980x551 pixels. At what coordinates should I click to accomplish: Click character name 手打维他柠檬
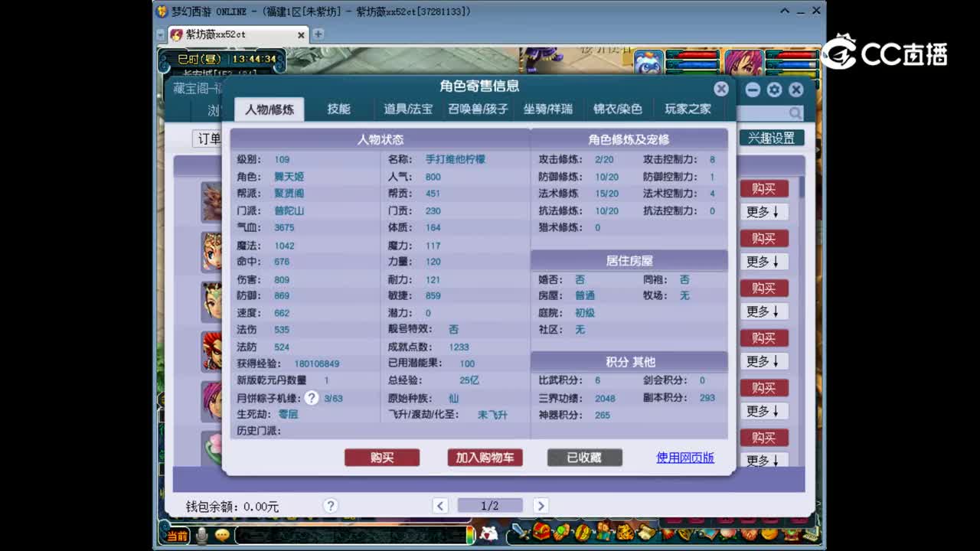pos(456,160)
